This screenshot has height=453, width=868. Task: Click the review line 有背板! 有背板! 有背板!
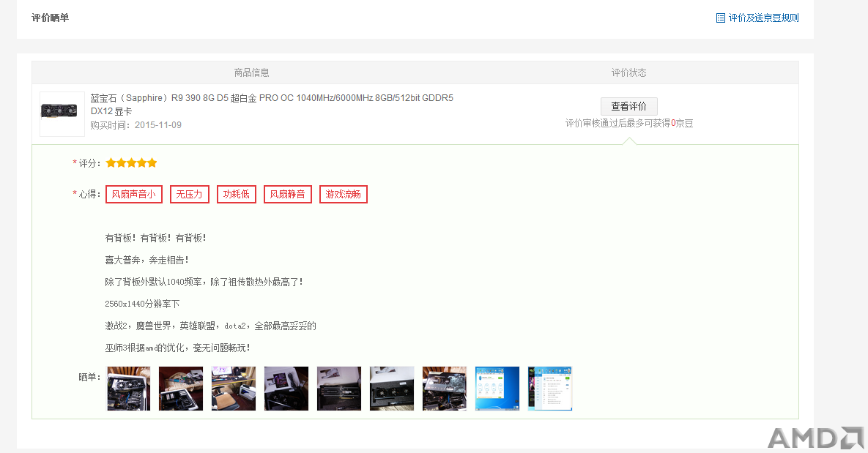click(155, 238)
